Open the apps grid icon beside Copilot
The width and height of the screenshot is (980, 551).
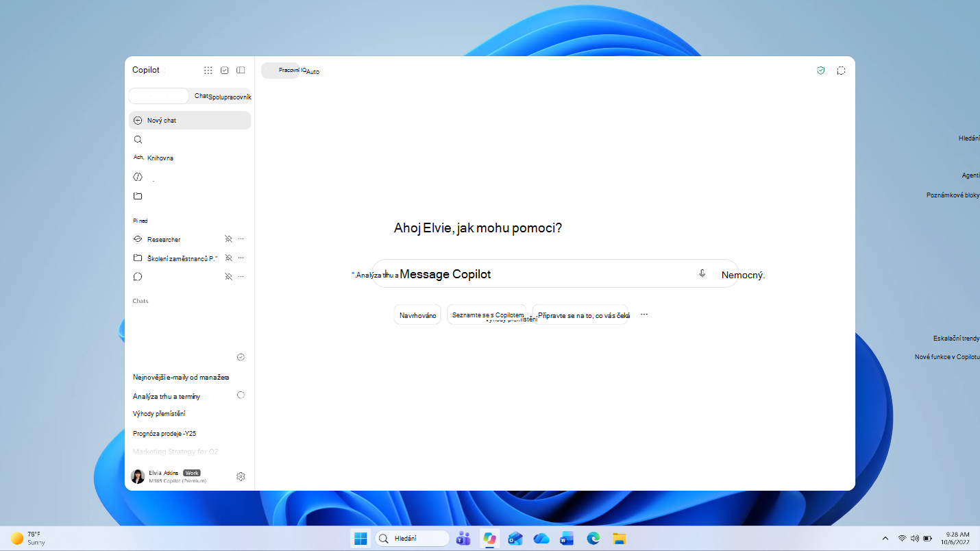click(x=208, y=70)
